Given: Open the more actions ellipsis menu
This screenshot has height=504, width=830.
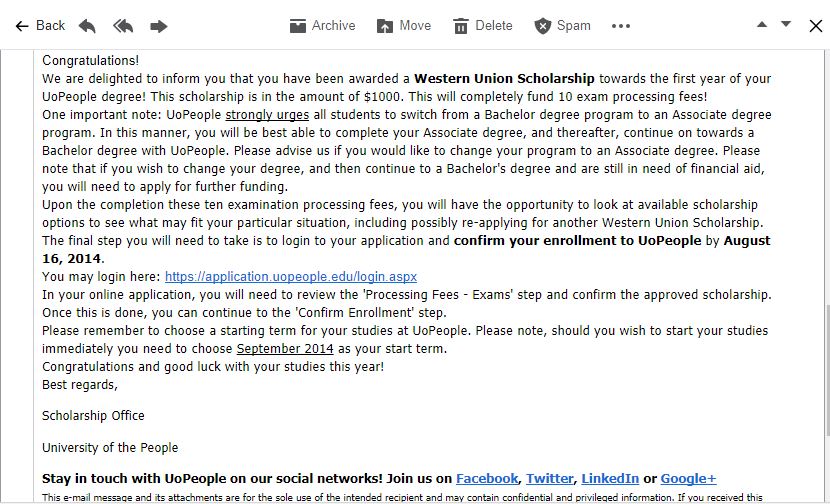Looking at the screenshot, I should pos(621,26).
